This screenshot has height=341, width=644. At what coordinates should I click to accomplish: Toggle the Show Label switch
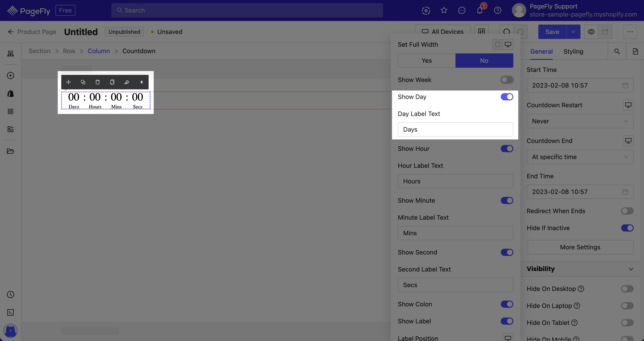(x=507, y=321)
